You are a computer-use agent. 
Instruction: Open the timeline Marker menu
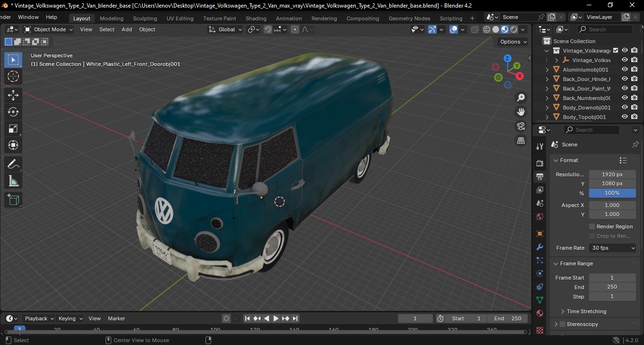click(116, 318)
